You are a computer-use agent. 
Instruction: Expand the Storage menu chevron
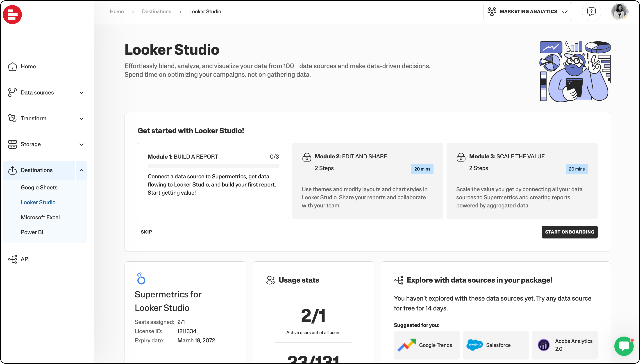click(x=81, y=144)
